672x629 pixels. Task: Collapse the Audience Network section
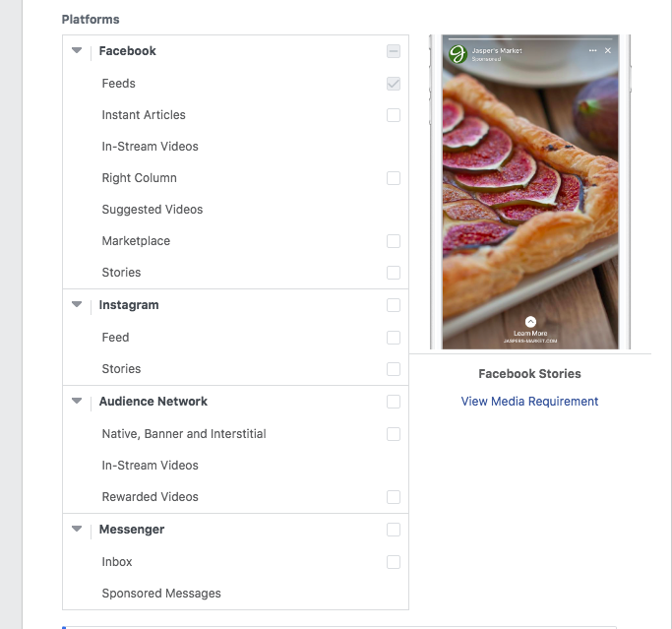(77, 401)
